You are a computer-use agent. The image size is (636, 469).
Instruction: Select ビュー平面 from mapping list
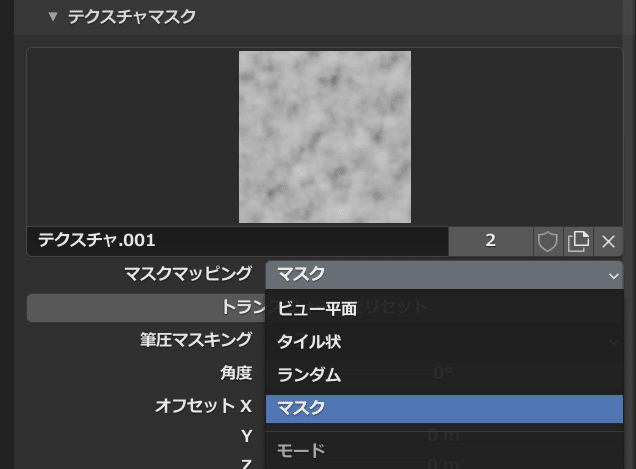click(444, 309)
